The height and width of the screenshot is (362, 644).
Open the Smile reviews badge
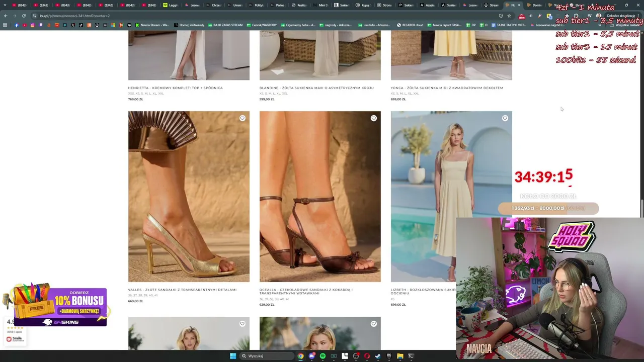(15, 330)
